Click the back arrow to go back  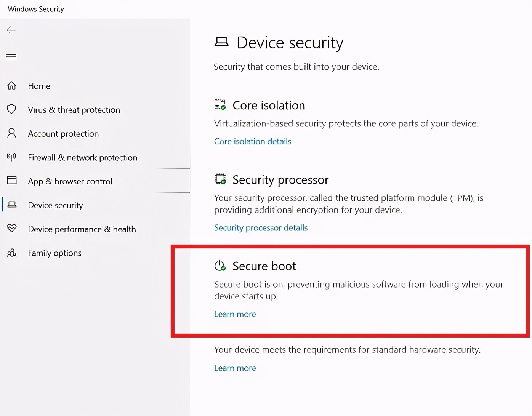click(x=11, y=30)
